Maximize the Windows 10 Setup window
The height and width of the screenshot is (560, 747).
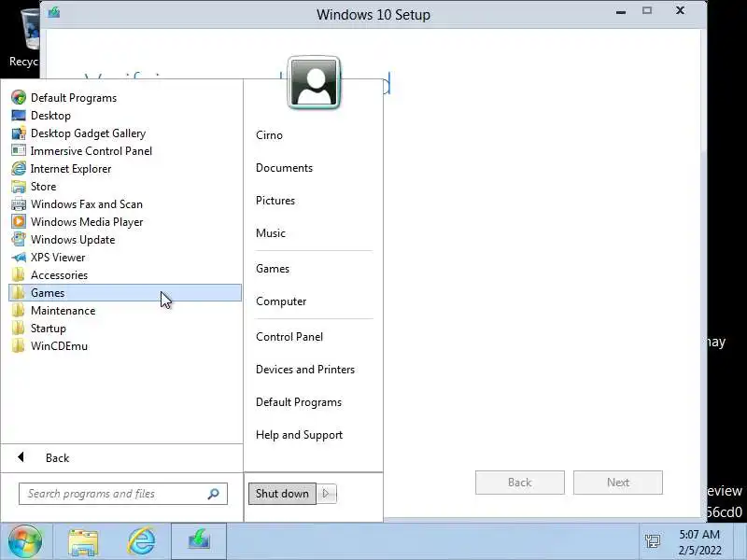click(647, 10)
